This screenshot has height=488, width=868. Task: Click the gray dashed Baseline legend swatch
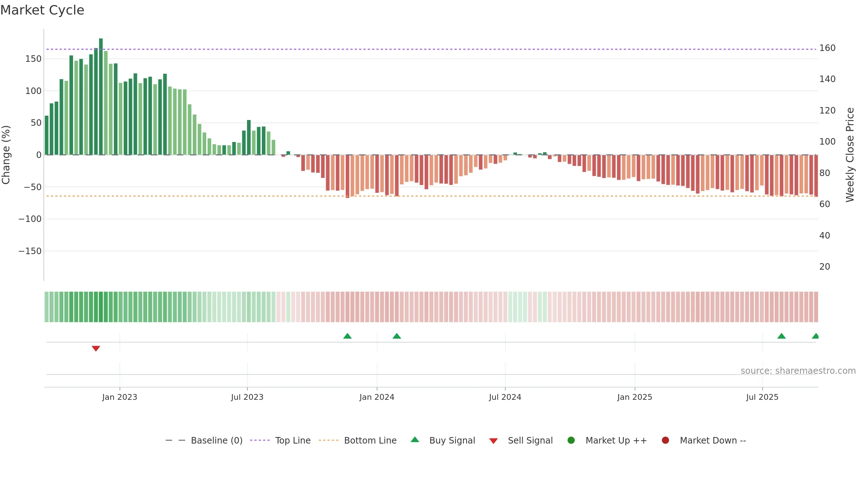pos(175,440)
